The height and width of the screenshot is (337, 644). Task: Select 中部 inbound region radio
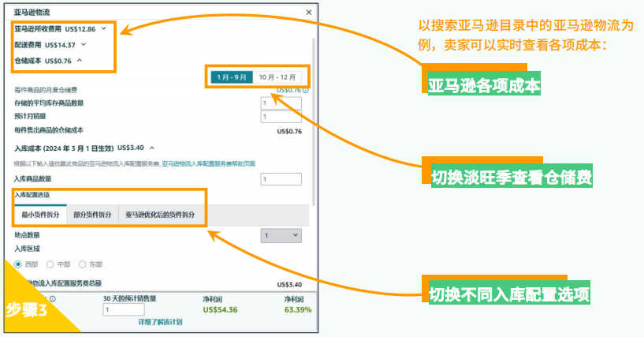(x=50, y=264)
